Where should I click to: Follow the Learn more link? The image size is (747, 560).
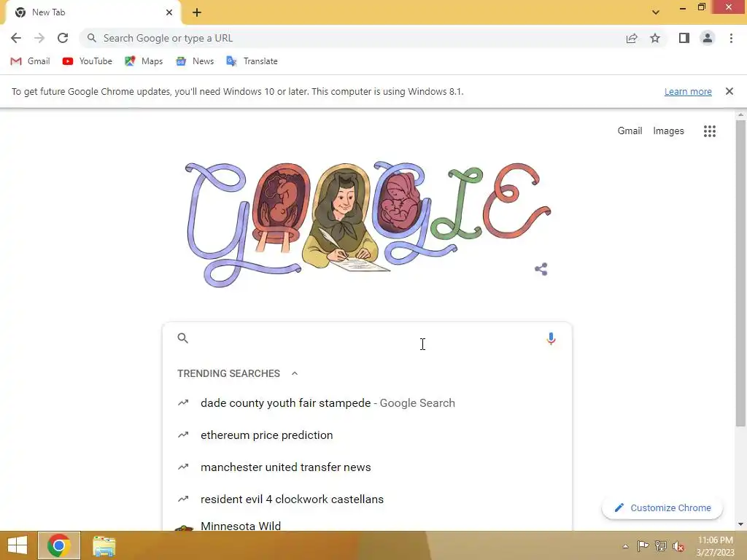click(688, 91)
